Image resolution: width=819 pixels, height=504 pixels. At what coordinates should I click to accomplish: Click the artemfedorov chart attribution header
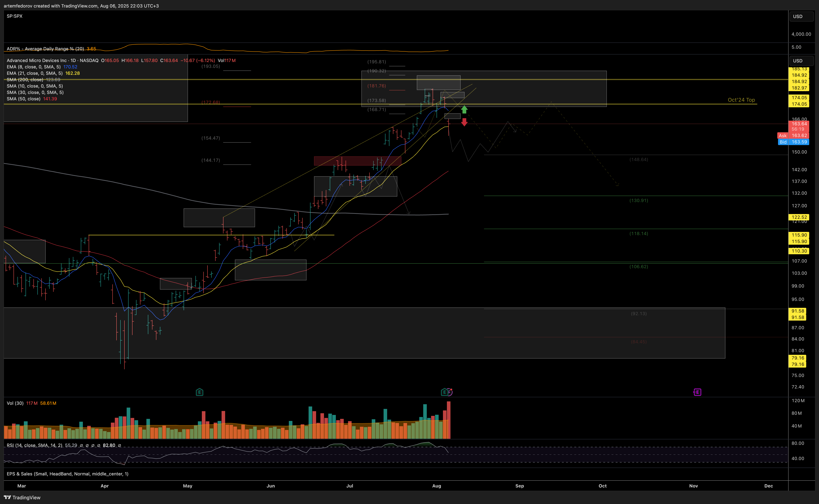click(x=81, y=6)
